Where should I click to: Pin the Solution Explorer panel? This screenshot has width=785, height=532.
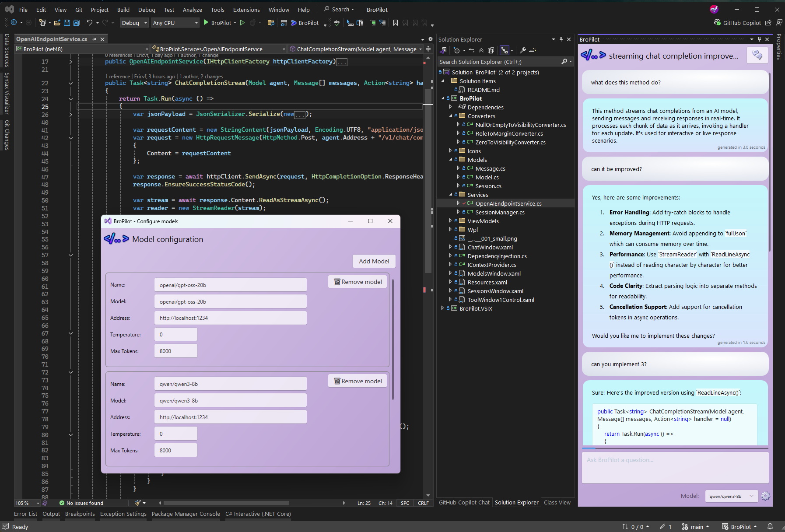point(561,39)
